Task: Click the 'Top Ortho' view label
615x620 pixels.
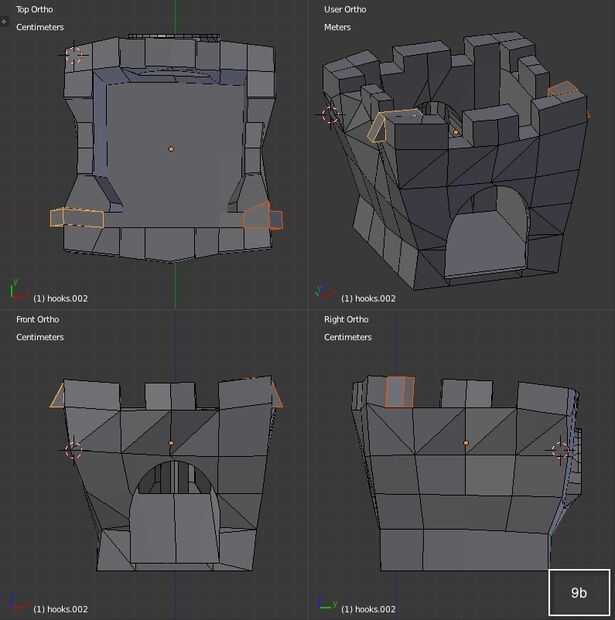Action: pos(34,9)
